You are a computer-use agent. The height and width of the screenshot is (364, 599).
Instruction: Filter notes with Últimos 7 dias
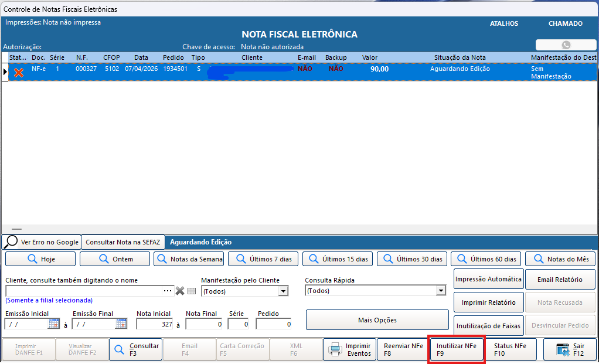pos(263,259)
